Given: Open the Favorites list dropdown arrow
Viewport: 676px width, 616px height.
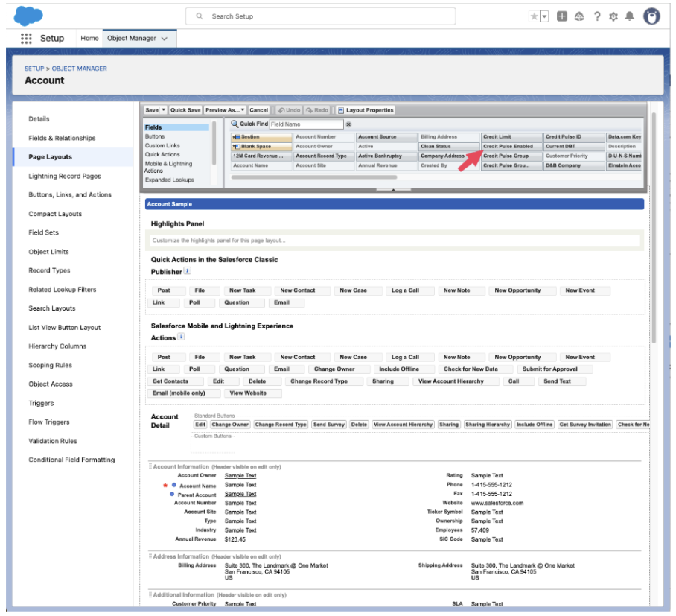Looking at the screenshot, I should click(544, 16).
